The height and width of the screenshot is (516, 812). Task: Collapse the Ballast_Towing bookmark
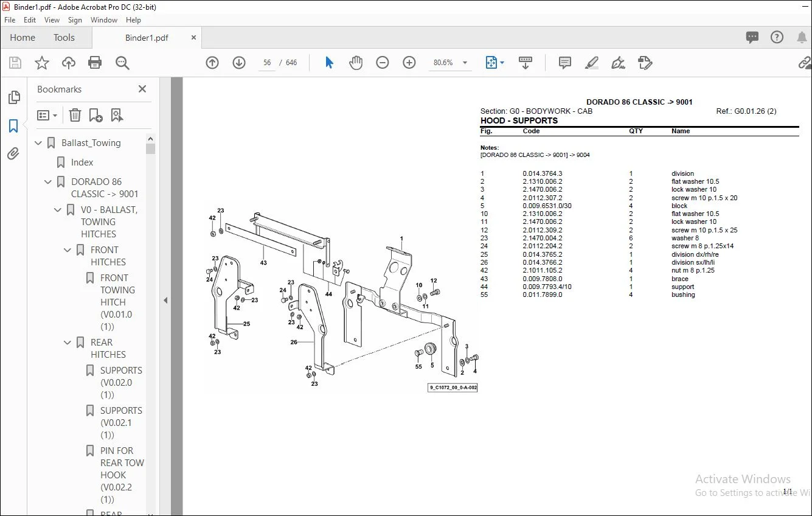coord(39,143)
